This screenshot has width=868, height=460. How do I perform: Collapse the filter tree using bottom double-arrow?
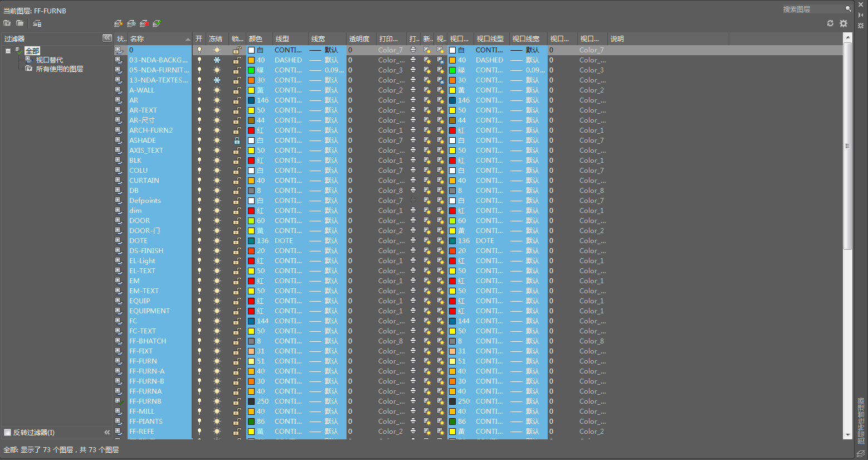(107, 433)
